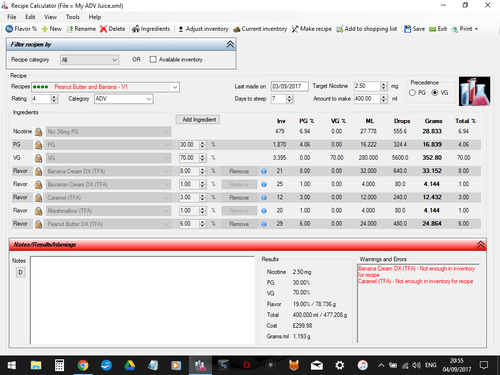Click lock icon beside Peanut Butter DX
Screen dimensions: 500x375
pyautogui.click(x=38, y=224)
